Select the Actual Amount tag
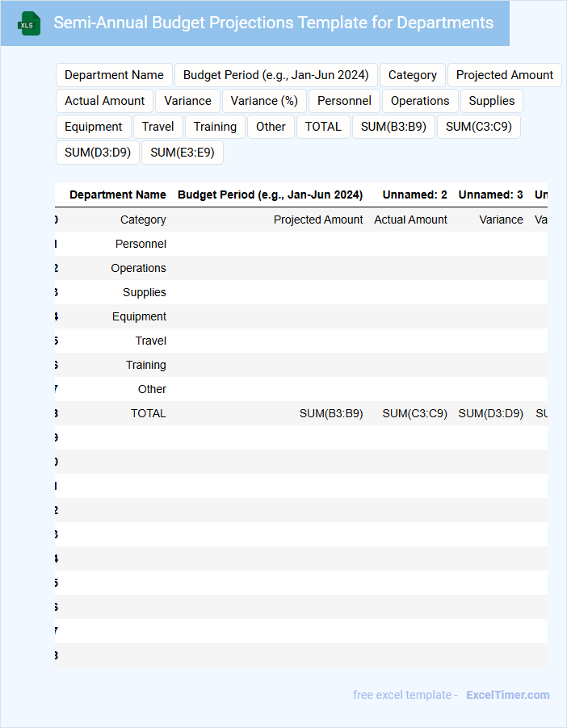 point(104,101)
